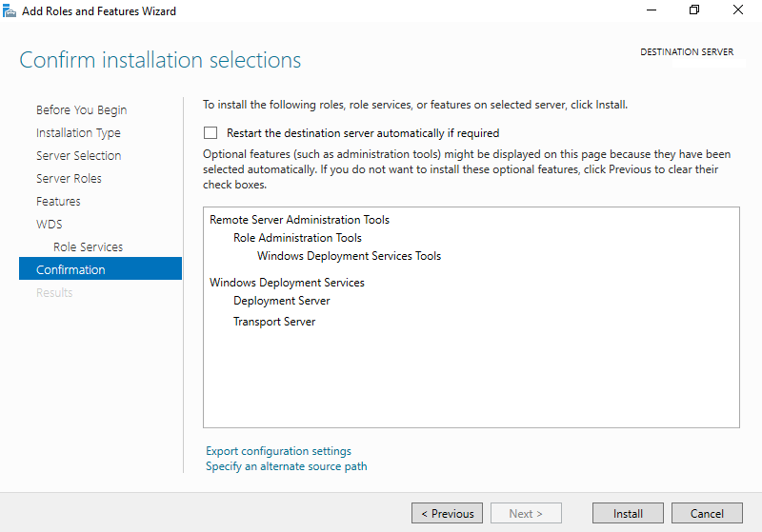Click the Previous button

coord(447,513)
